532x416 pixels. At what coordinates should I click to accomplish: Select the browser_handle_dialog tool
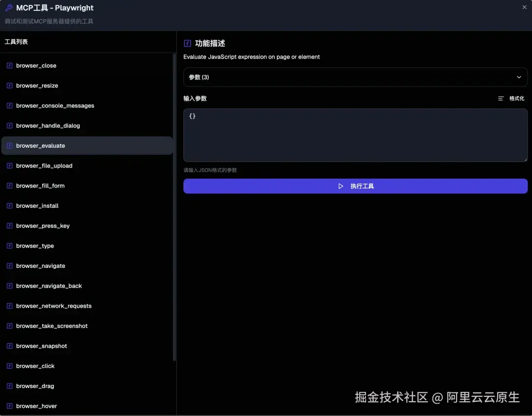pos(48,126)
